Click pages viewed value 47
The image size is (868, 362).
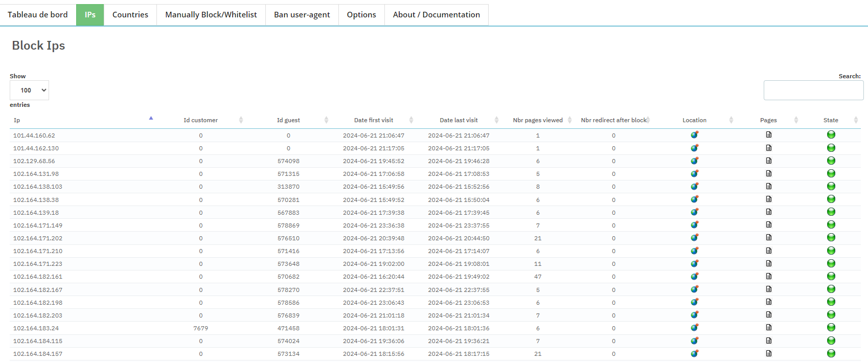coord(538,277)
